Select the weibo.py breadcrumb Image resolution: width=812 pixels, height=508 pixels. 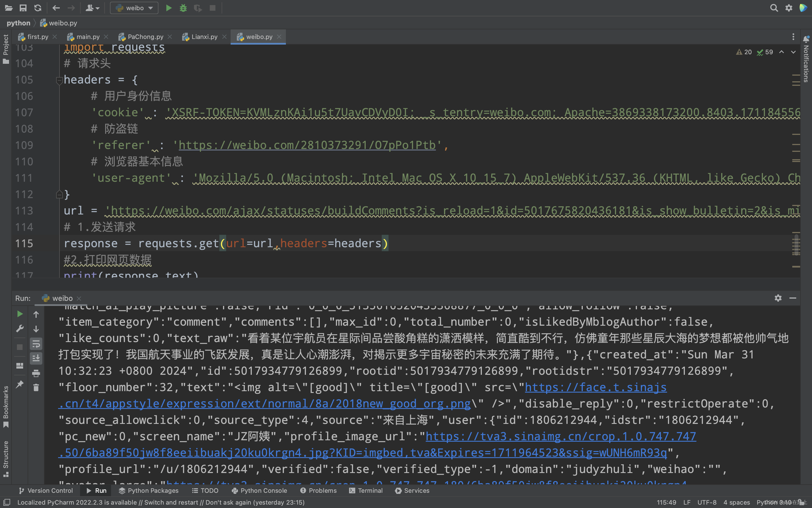click(x=59, y=23)
